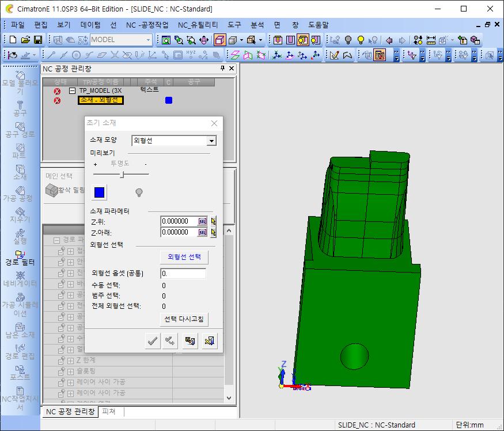This screenshot has height=431, width=504.
Task: Open the 파일 menu
Action: (x=18, y=25)
